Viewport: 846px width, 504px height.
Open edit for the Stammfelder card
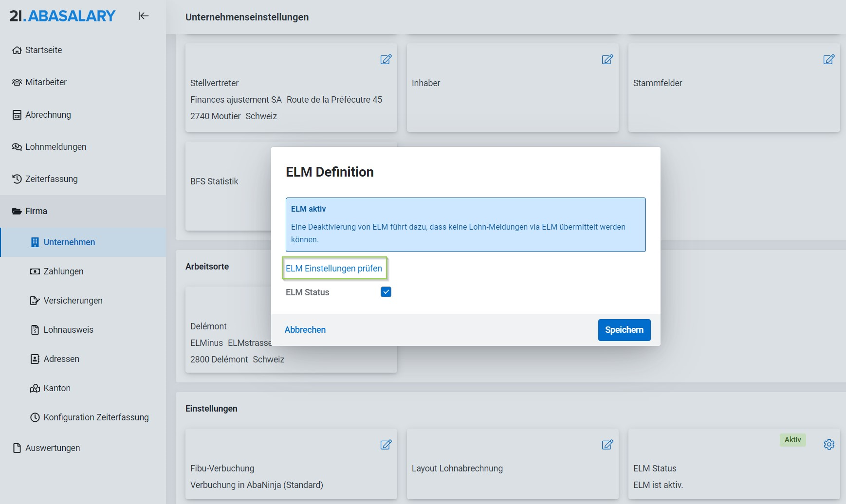point(828,59)
